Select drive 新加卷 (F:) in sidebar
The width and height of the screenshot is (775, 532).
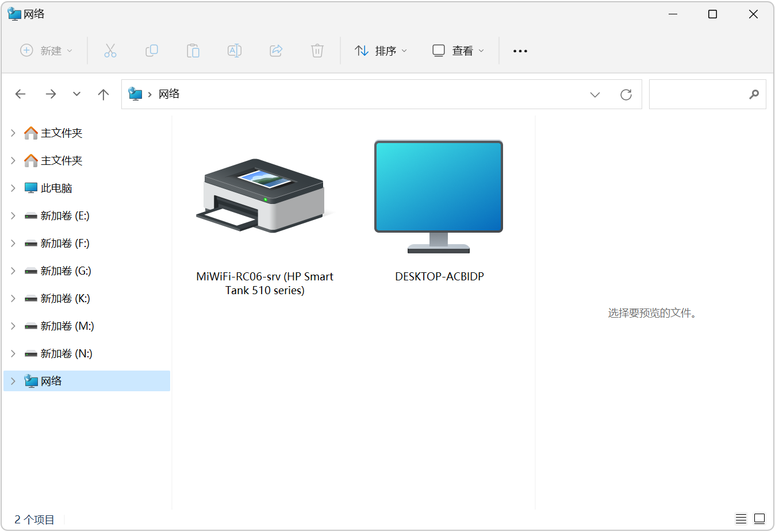click(x=87, y=243)
